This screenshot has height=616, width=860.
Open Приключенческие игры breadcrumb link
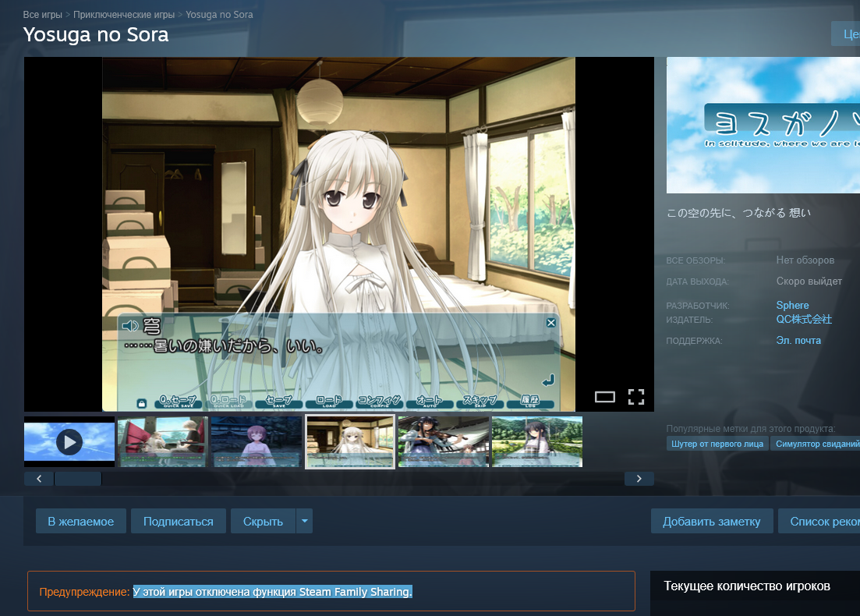(124, 15)
